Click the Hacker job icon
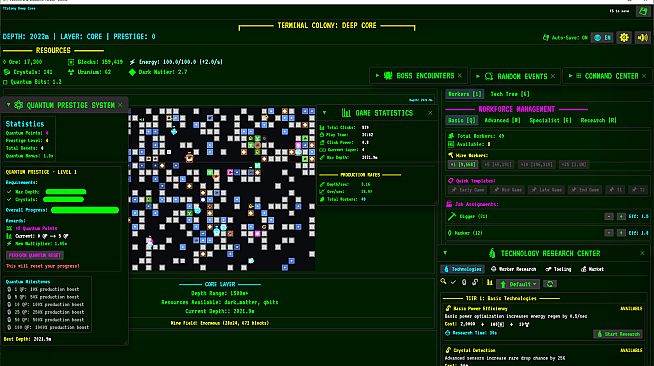This screenshot has height=366, width=654. tap(450, 233)
